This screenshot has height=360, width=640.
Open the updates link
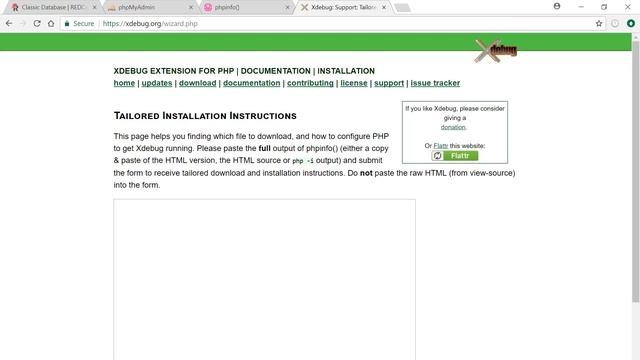pyautogui.click(x=157, y=83)
